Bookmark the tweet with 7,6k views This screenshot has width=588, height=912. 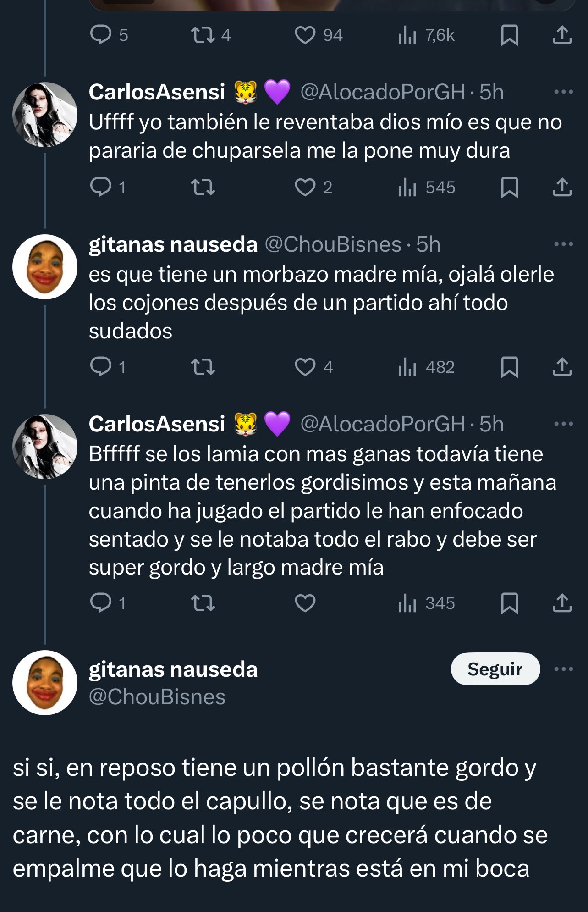(x=509, y=35)
